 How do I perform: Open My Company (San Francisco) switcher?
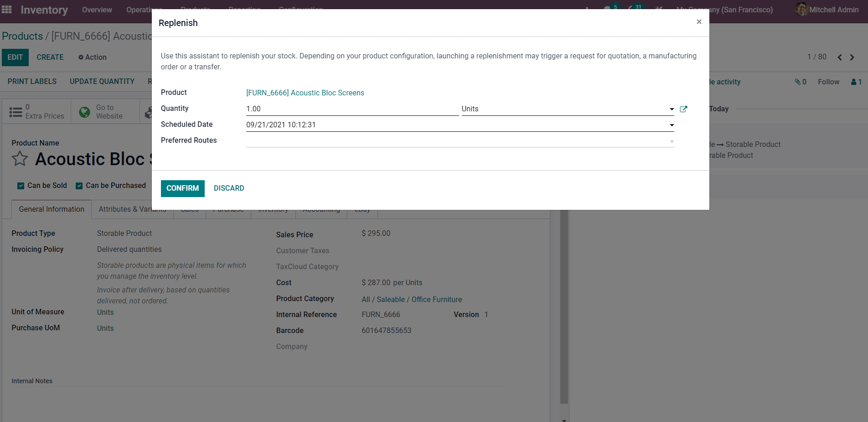click(x=724, y=10)
